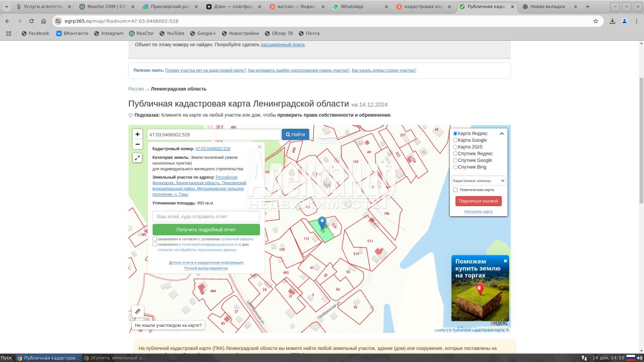
Task: Open YouTube from the bookmarks bar
Action: tap(172, 33)
